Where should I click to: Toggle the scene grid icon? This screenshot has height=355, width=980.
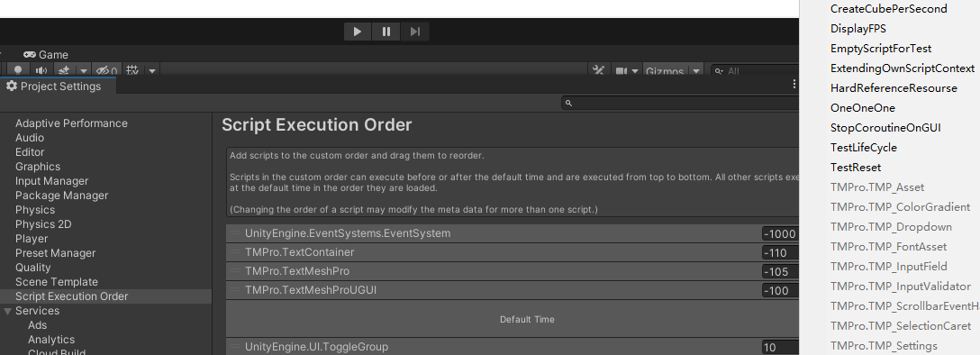tap(132, 70)
